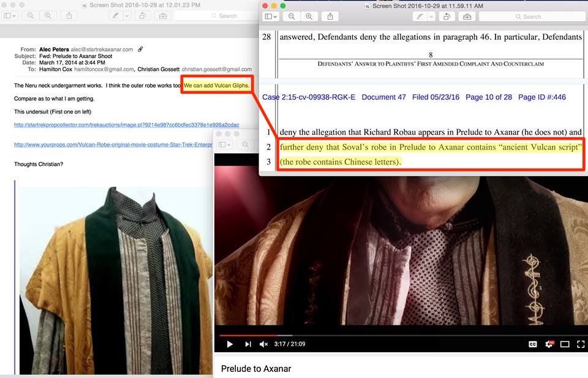588x378 pixels.
Task: Click recipient hamiltoncox@gmail.com
Action: click(x=104, y=69)
